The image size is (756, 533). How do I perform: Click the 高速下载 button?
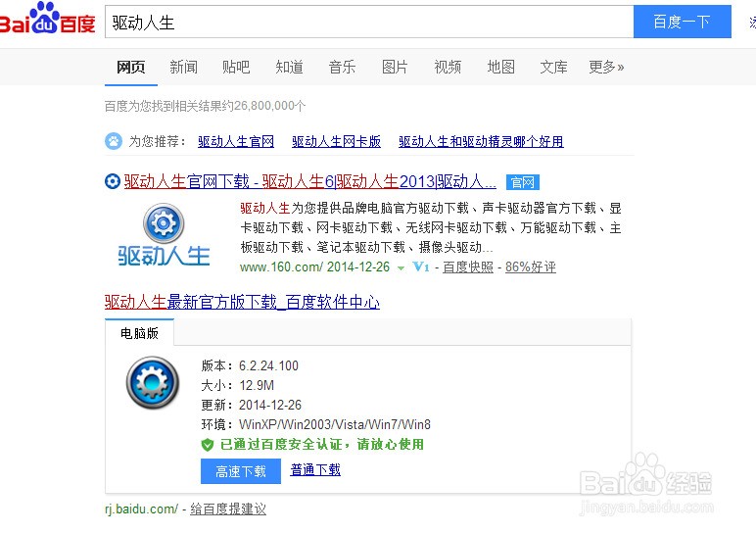click(x=241, y=471)
